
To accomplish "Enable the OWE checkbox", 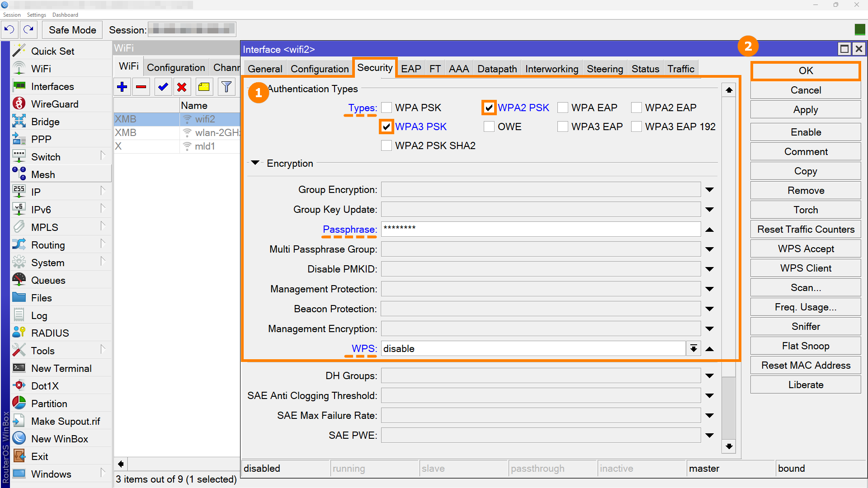I will 489,127.
